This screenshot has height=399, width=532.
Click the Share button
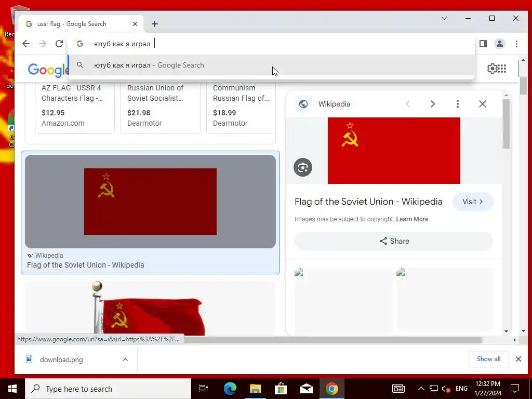point(394,241)
